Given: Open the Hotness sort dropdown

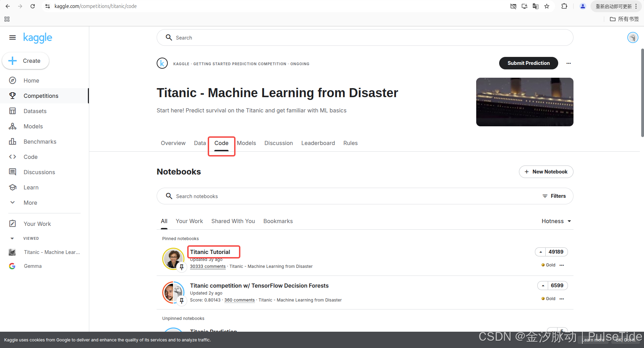Looking at the screenshot, I should (556, 221).
